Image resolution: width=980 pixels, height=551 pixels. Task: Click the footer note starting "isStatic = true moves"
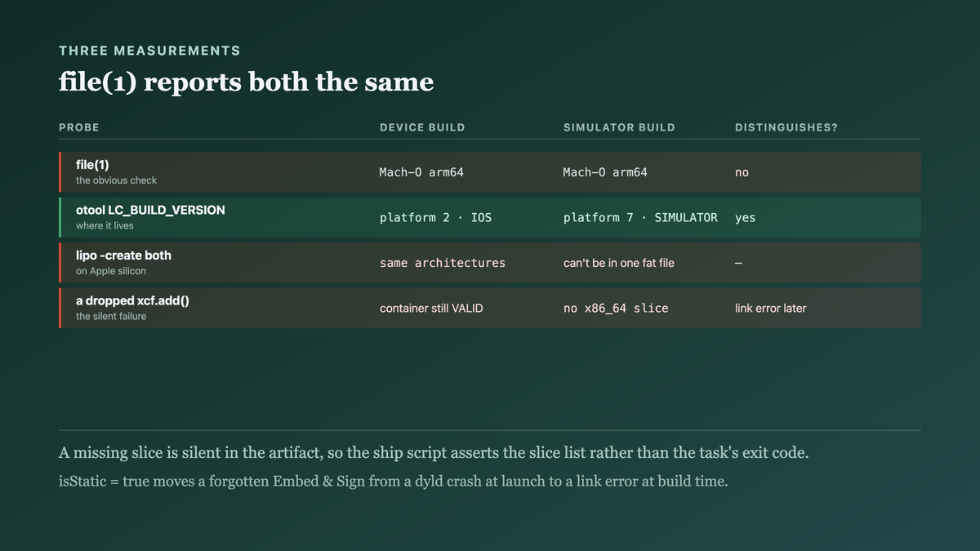point(393,482)
